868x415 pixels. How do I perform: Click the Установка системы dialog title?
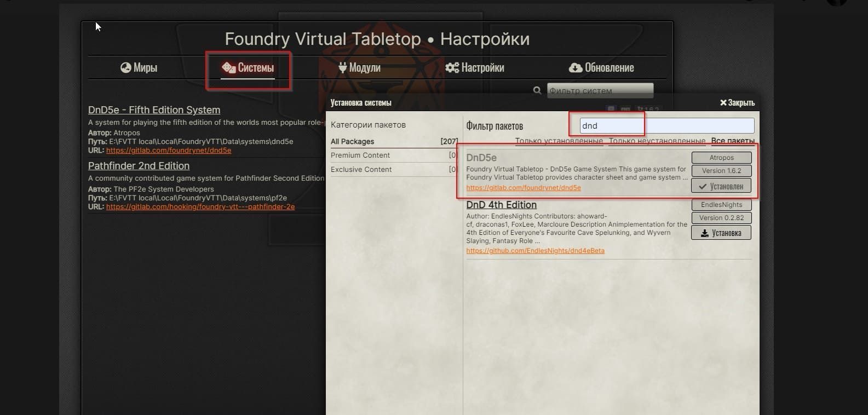pyautogui.click(x=361, y=102)
